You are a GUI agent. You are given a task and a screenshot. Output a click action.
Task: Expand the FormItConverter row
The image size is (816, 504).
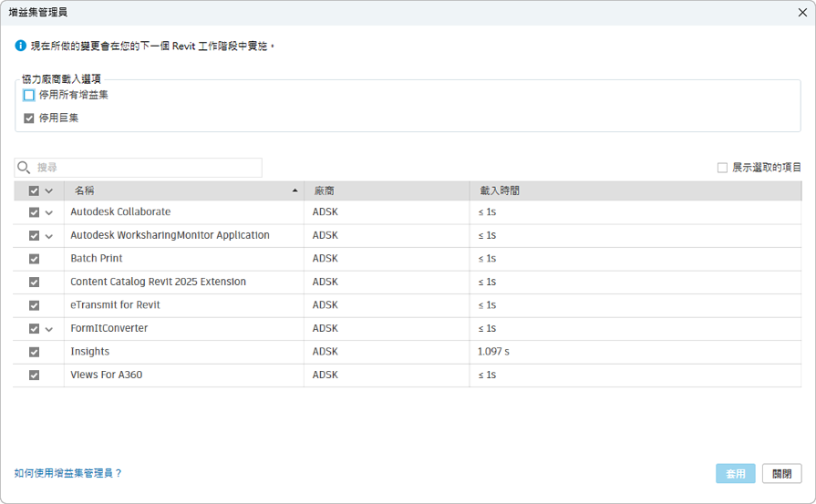[x=49, y=329]
